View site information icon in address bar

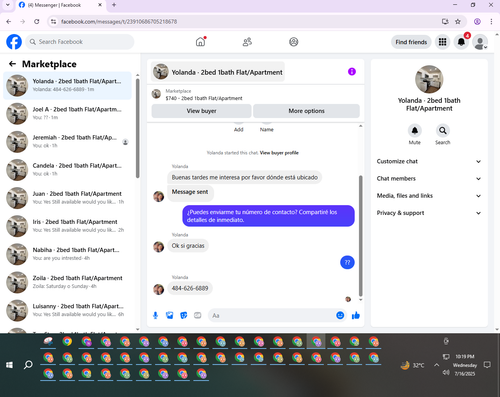click(x=53, y=22)
